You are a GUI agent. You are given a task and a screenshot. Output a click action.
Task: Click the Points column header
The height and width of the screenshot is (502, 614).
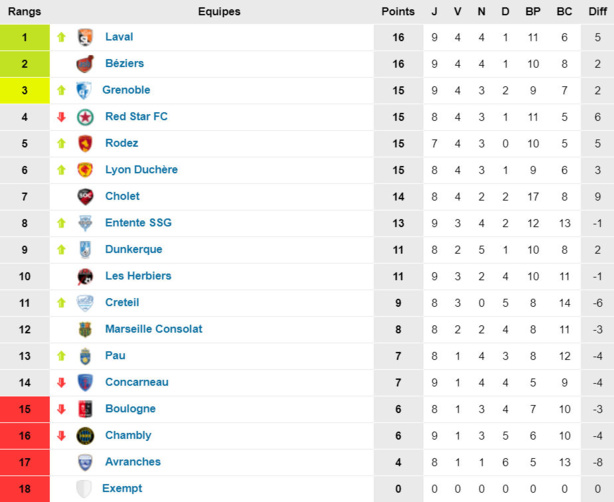(x=398, y=11)
